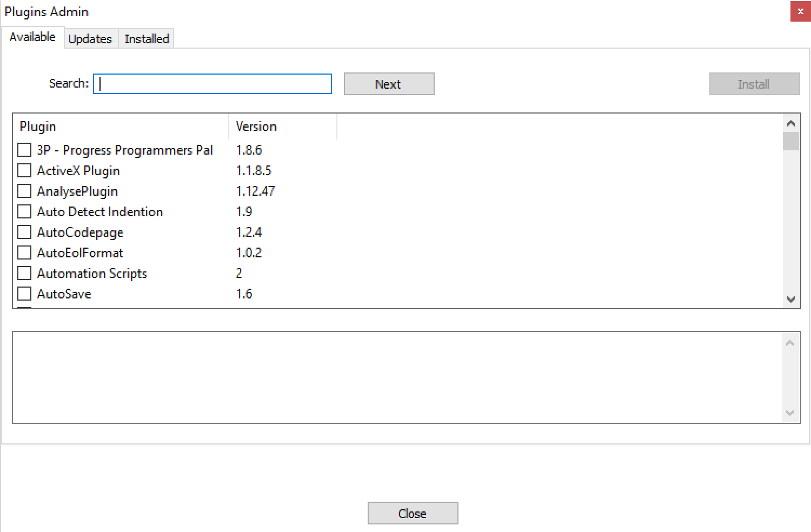Click the Next search button
811x532 pixels.
[x=389, y=84]
